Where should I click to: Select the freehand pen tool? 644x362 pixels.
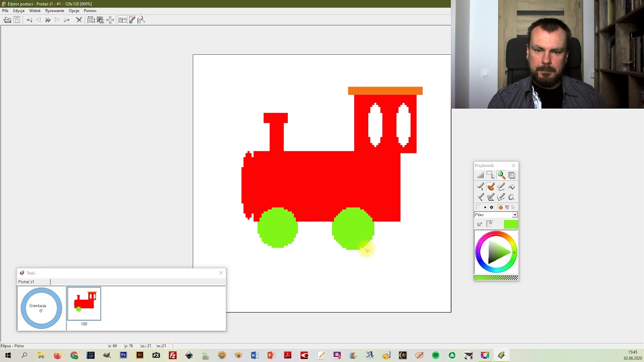(480, 187)
